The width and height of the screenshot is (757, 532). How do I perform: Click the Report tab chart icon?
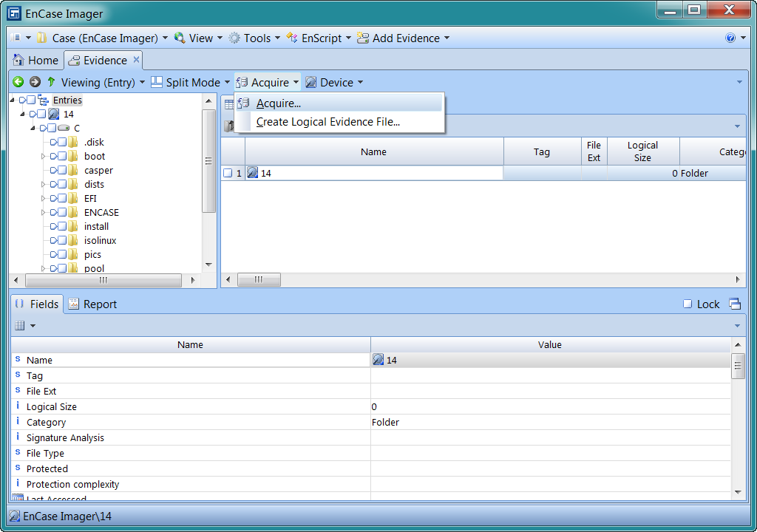point(73,304)
